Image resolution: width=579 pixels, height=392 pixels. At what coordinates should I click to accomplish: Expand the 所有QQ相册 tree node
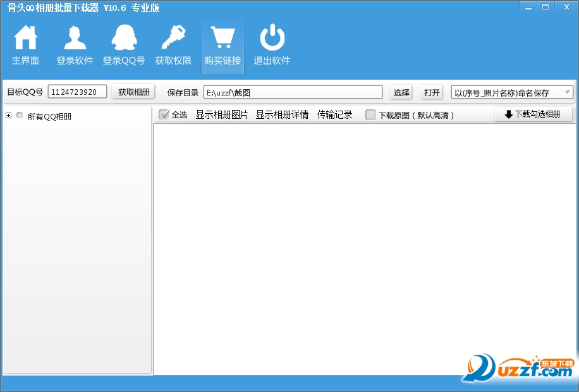click(8, 116)
